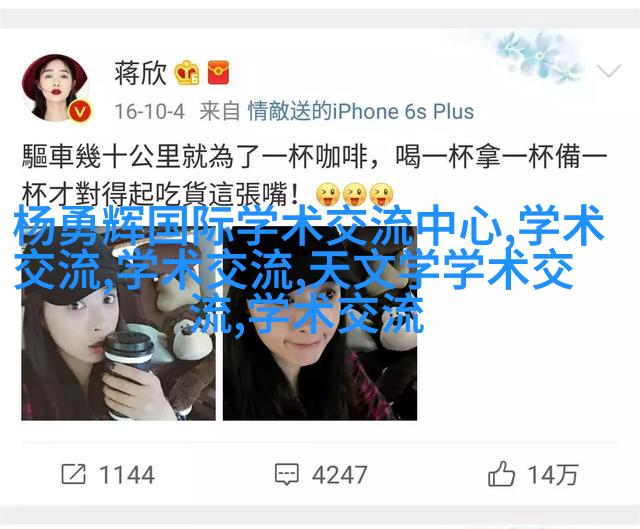Open the 情敌送的iPhone 6s Plus source link

361,111
